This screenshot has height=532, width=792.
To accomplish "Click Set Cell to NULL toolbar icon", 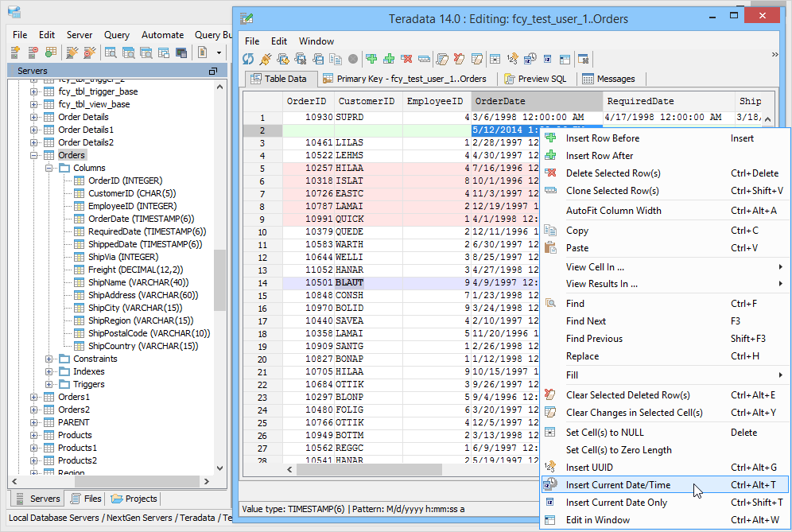I will click(x=495, y=59).
